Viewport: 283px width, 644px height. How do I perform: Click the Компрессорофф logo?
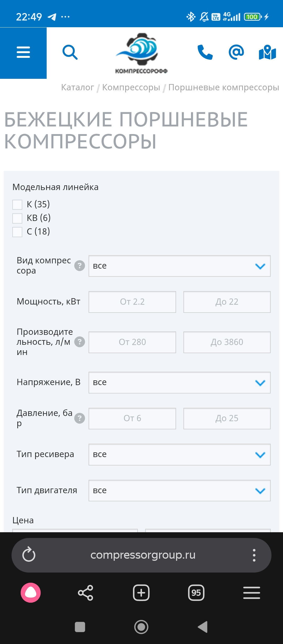141,53
